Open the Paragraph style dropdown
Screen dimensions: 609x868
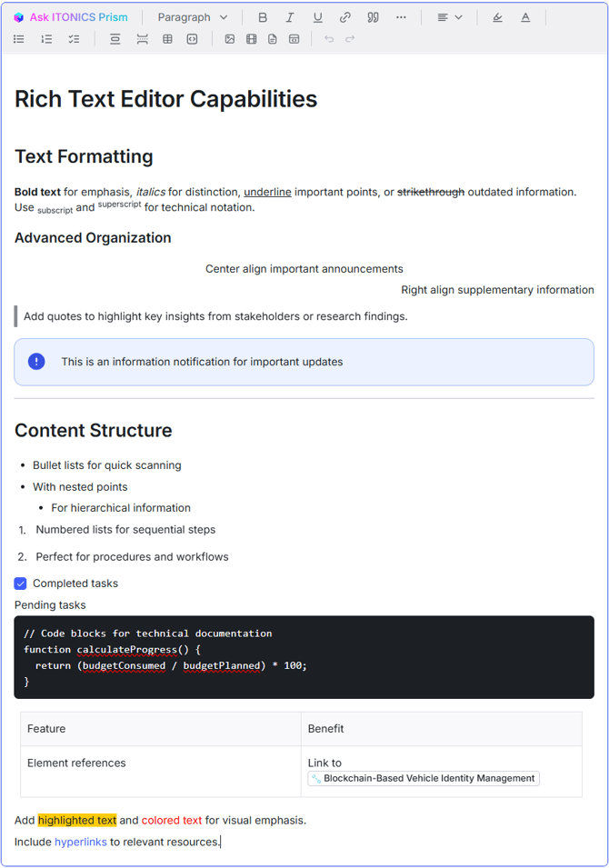(x=192, y=17)
